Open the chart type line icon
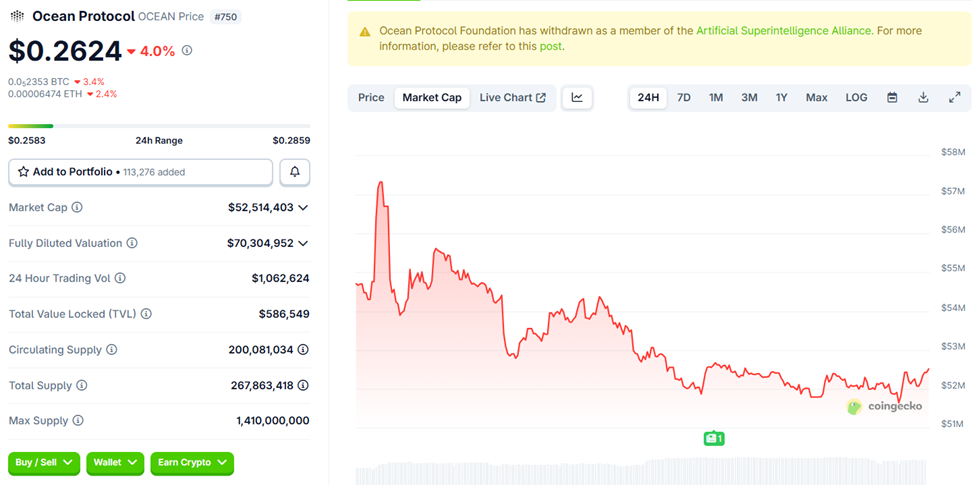The height and width of the screenshot is (485, 975). [577, 97]
